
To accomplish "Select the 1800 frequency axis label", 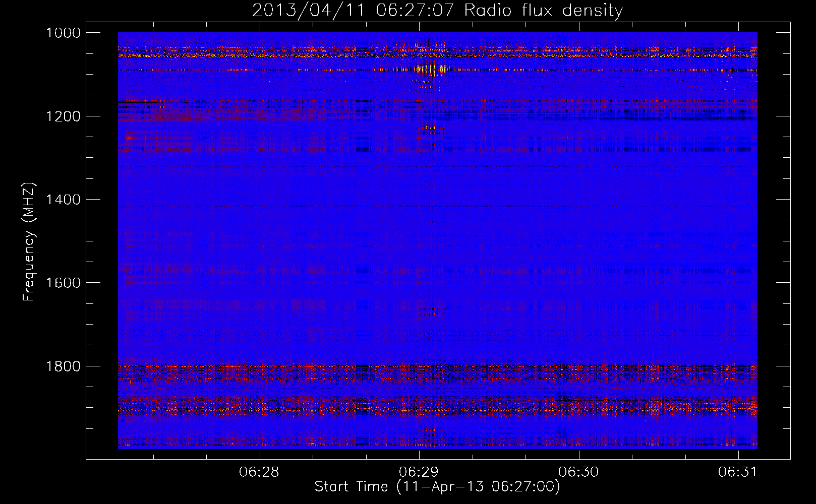I will click(63, 366).
